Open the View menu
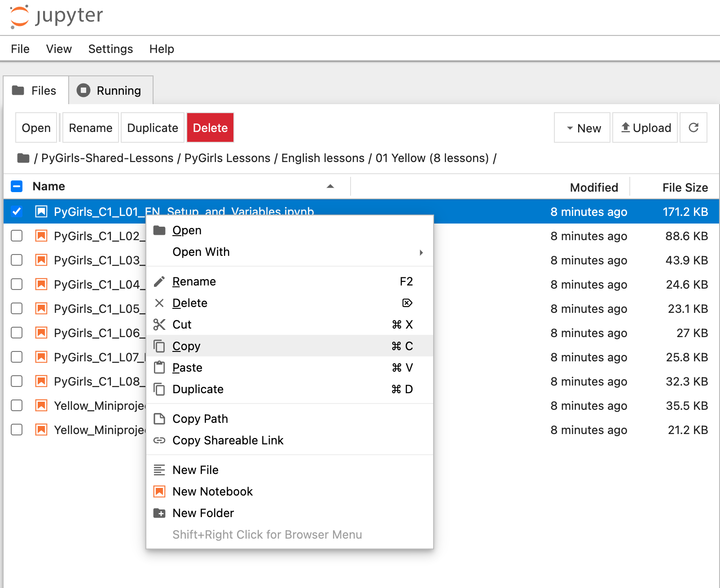The image size is (720, 588). coord(59,49)
